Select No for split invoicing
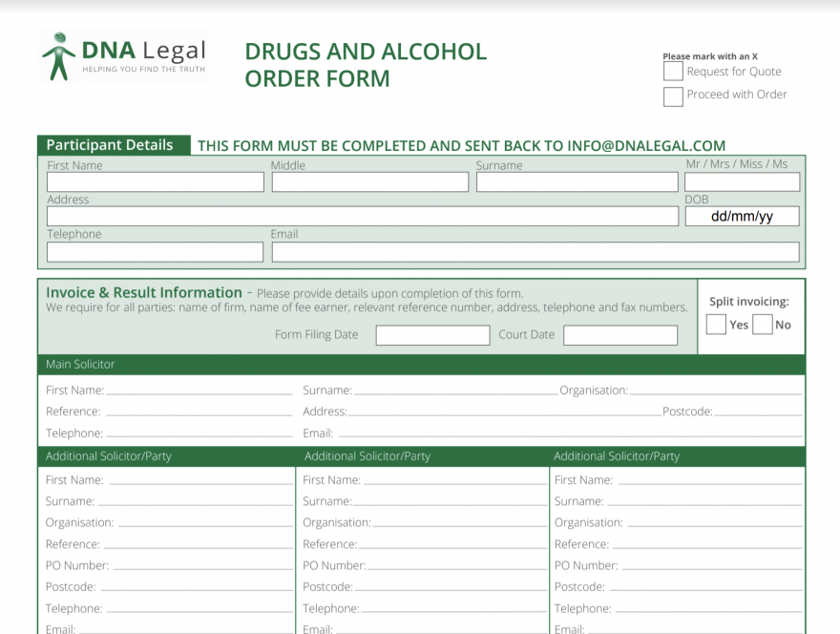The image size is (840, 634). [x=763, y=325]
